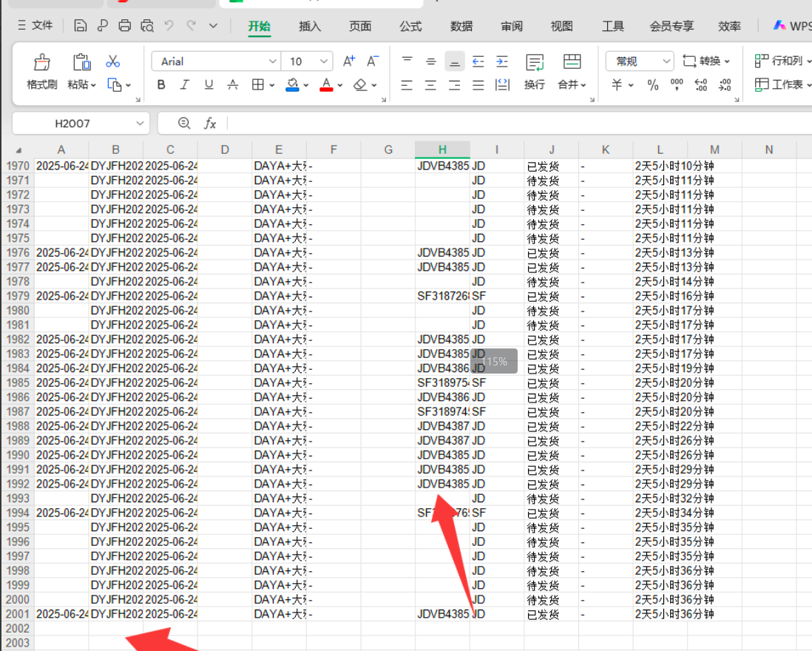
Task: Apply distributed alignment icon
Action: pos(502,84)
